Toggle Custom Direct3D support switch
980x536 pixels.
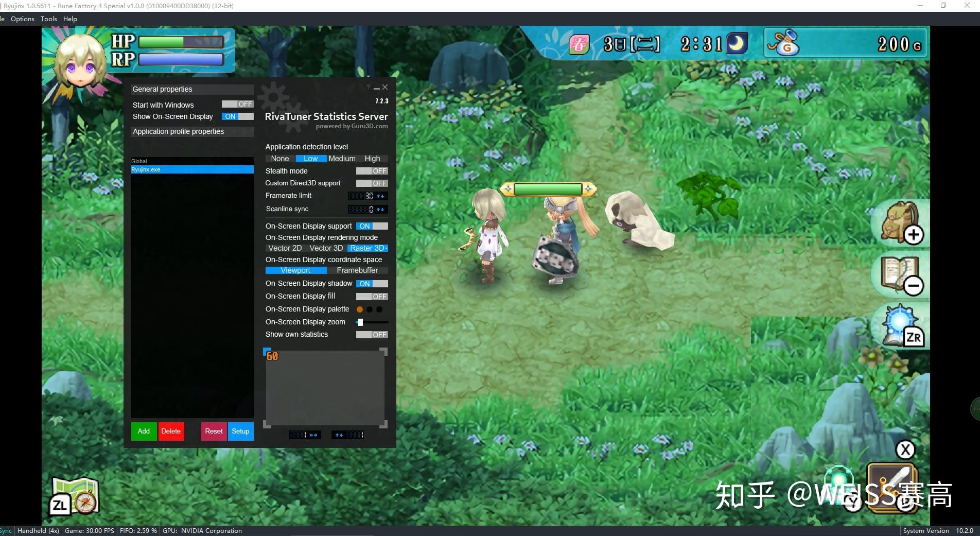(x=372, y=183)
